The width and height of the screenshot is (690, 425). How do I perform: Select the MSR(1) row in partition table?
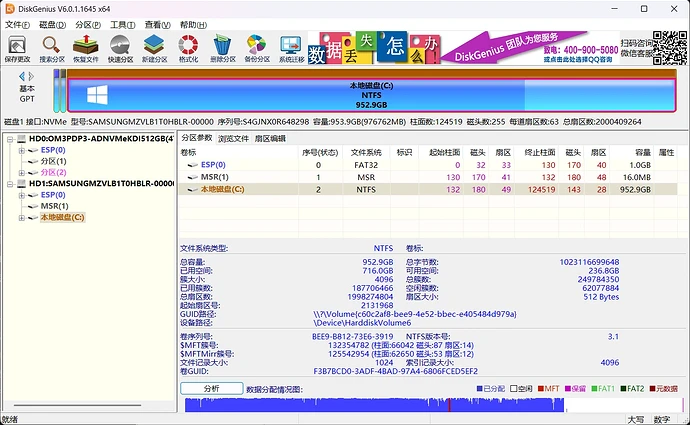(212, 176)
